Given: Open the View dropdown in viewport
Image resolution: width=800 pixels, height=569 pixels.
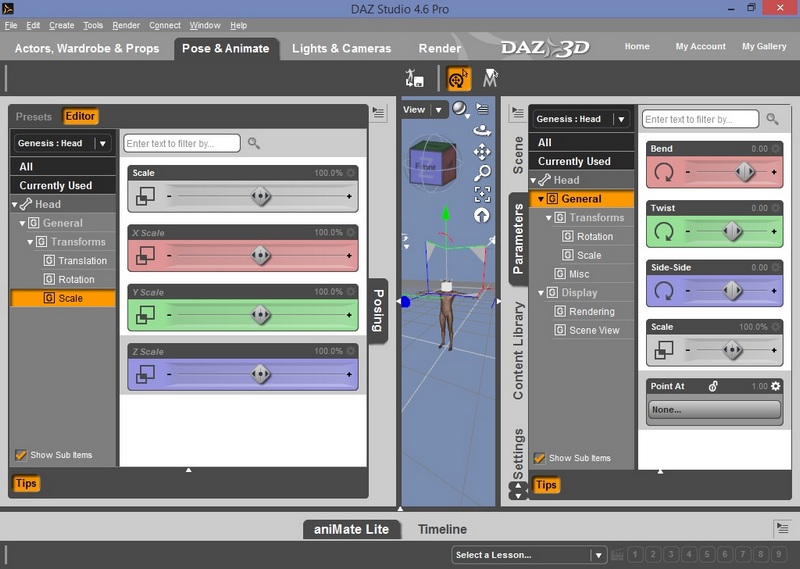Looking at the screenshot, I should click(x=423, y=109).
